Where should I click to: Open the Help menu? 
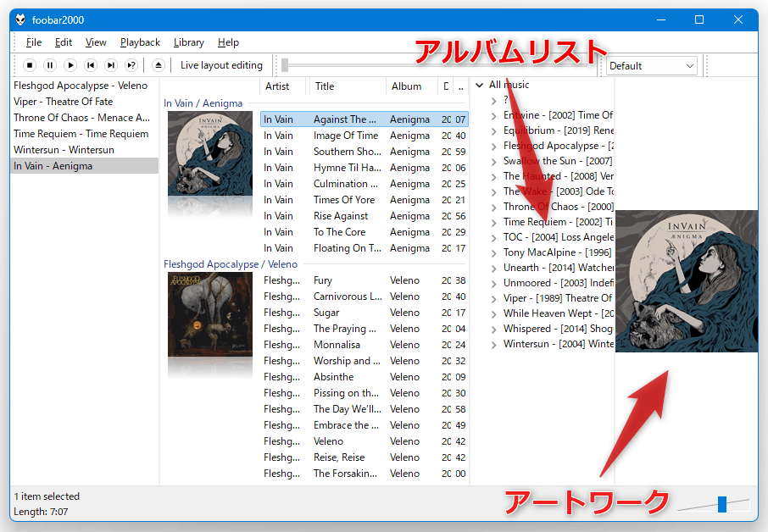tap(228, 42)
